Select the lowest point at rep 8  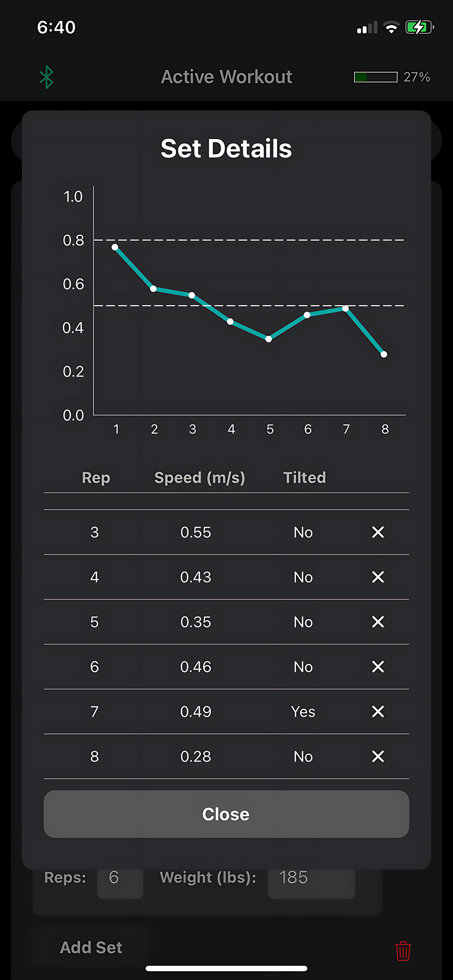[384, 355]
